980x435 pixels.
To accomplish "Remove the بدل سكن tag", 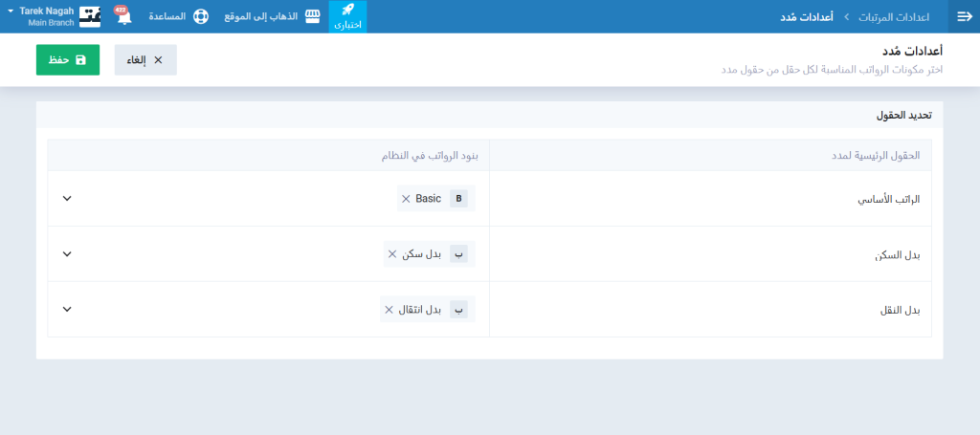I will [391, 254].
